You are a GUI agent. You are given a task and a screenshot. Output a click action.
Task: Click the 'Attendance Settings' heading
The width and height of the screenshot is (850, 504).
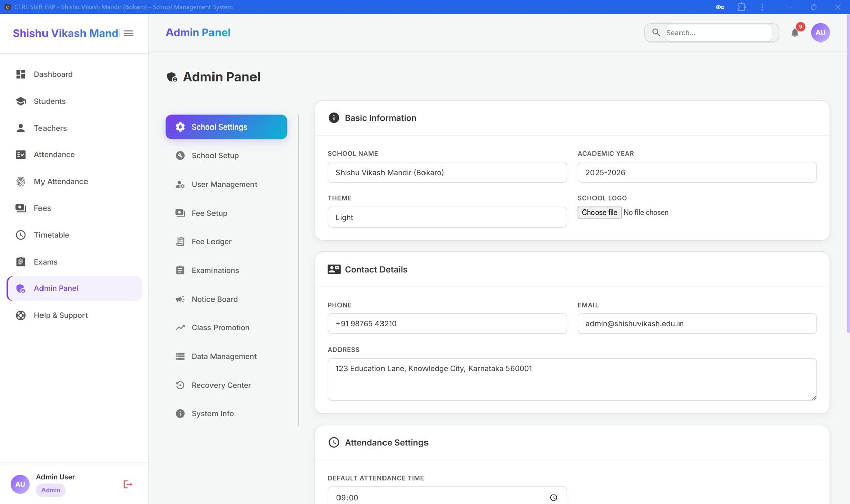click(x=387, y=443)
